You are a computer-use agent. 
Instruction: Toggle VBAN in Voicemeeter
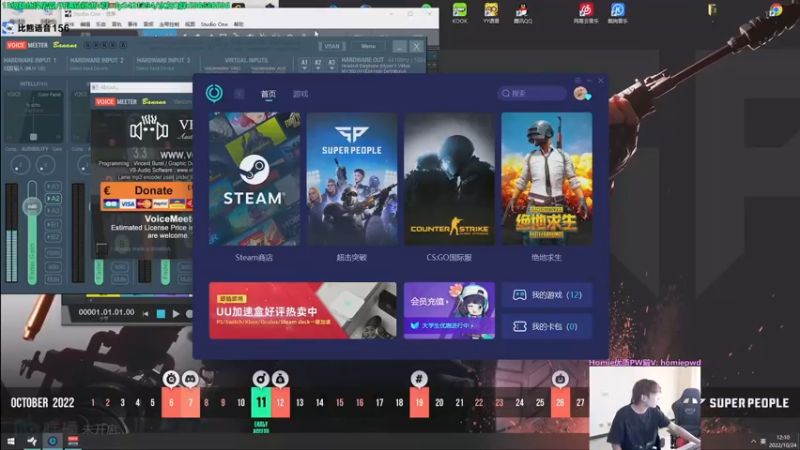tap(332, 46)
